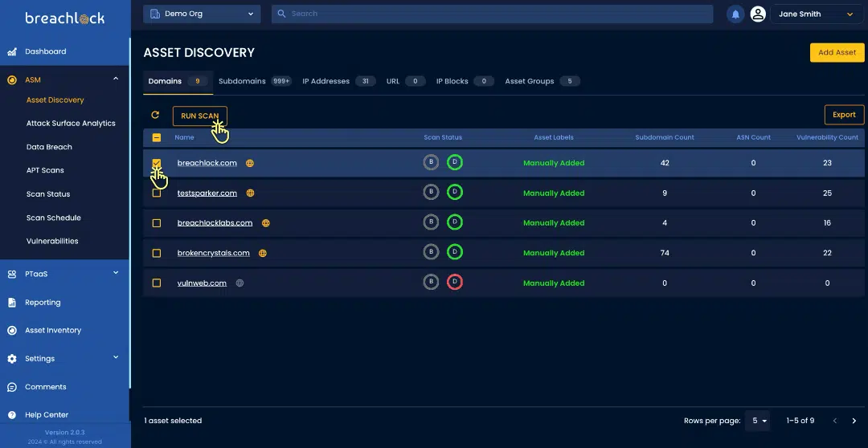Open the notifications bell
The image size is (868, 448).
pyautogui.click(x=735, y=14)
